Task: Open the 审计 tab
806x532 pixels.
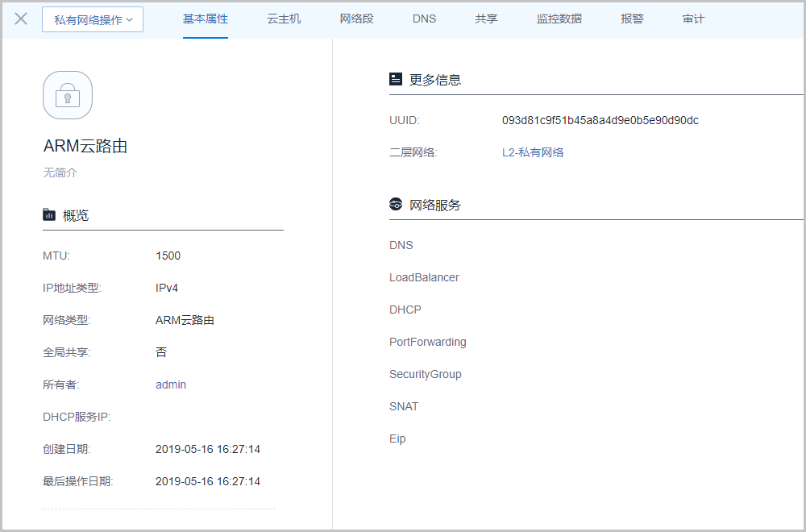Action: coord(693,19)
